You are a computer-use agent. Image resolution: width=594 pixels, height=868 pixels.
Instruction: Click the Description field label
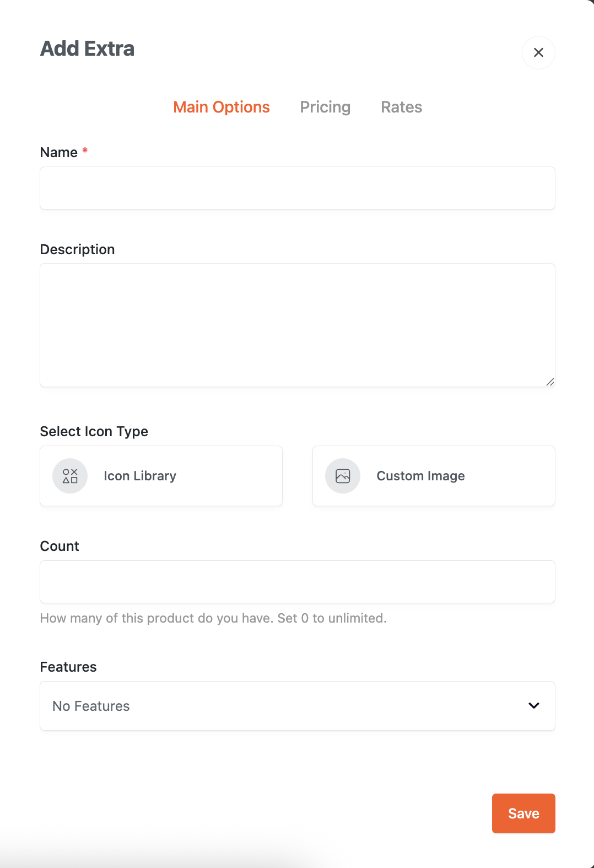(77, 250)
